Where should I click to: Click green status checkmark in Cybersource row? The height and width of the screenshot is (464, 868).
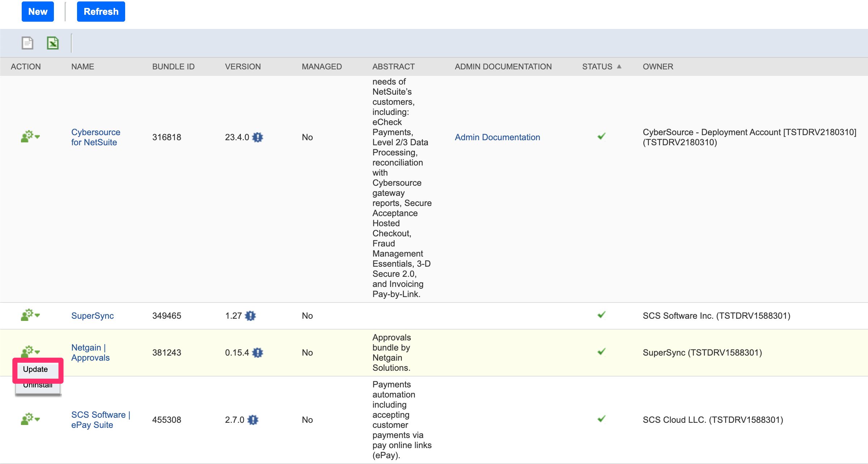tap(601, 136)
